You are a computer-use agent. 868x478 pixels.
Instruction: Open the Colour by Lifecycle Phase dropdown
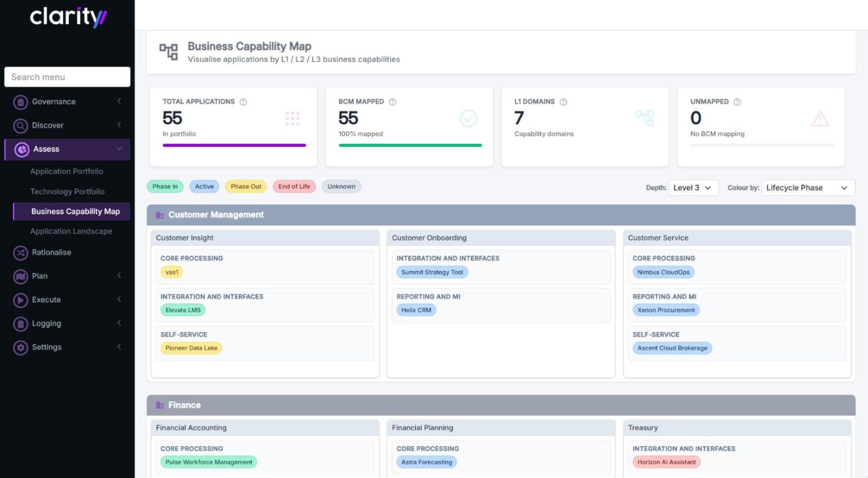tap(808, 188)
